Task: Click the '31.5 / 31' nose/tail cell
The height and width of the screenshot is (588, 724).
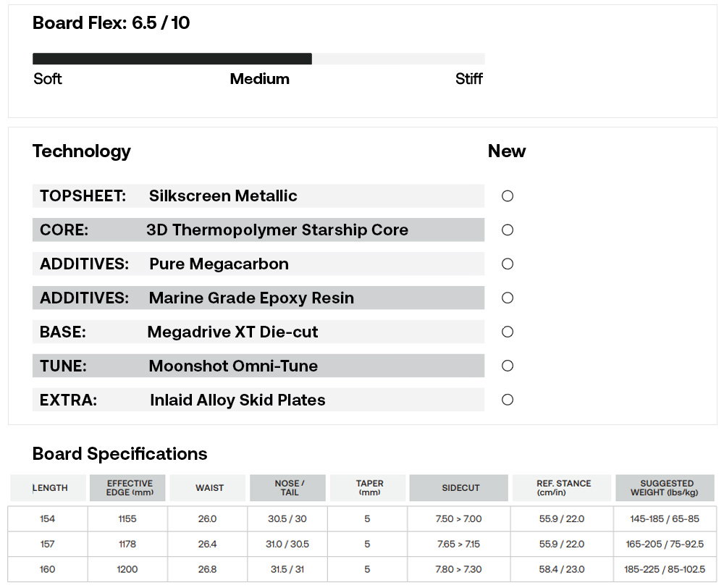Action: [287, 569]
